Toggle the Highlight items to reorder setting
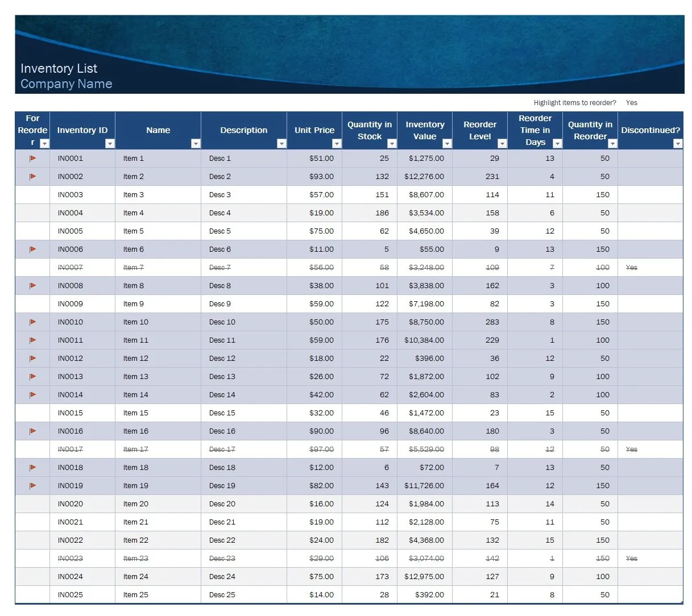This screenshot has width=692, height=616. 631,103
